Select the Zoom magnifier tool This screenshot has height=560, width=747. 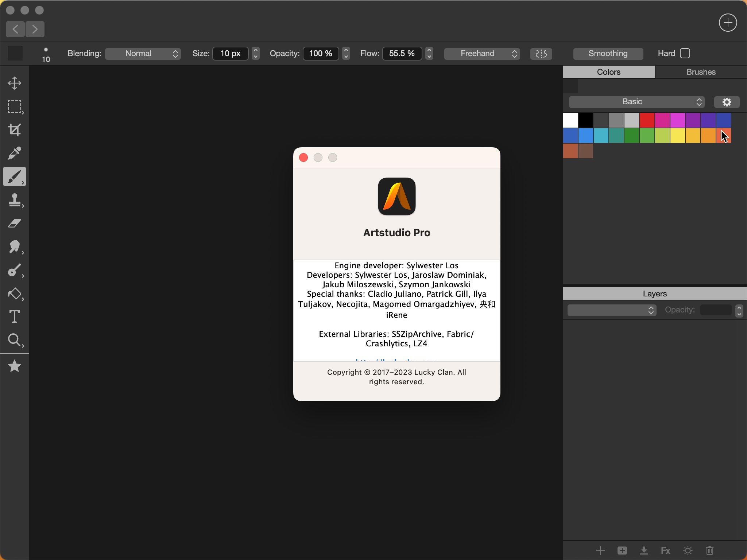tap(15, 340)
